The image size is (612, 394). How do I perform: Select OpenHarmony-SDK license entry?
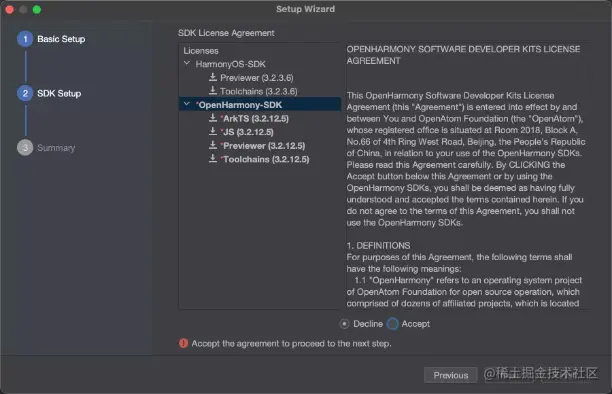tap(260, 104)
